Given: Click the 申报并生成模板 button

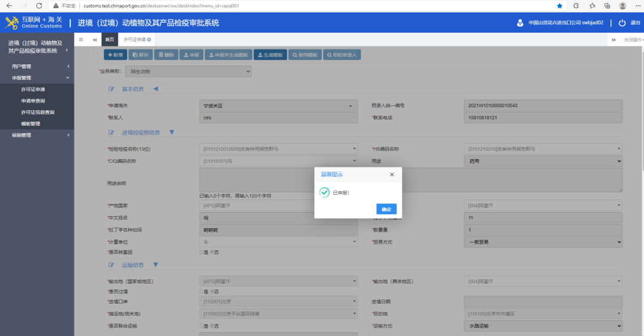Looking at the screenshot, I should pos(228,55).
